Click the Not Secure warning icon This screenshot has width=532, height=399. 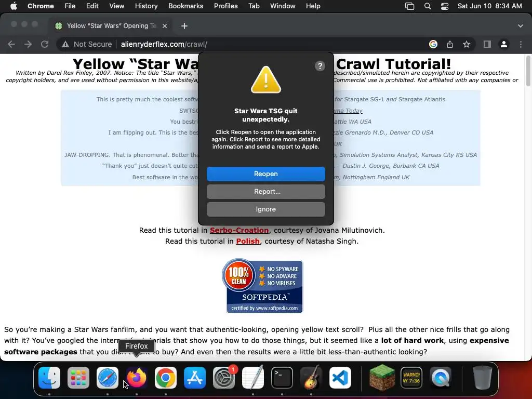click(65, 44)
